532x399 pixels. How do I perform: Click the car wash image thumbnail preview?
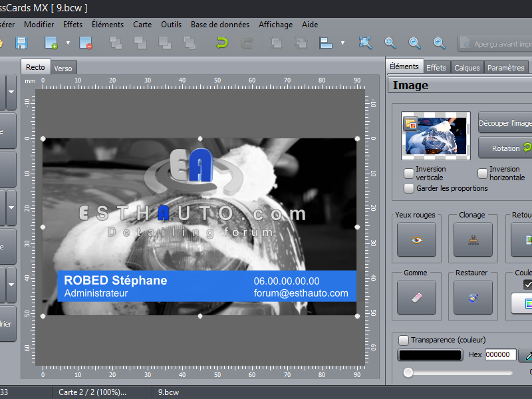coord(436,136)
